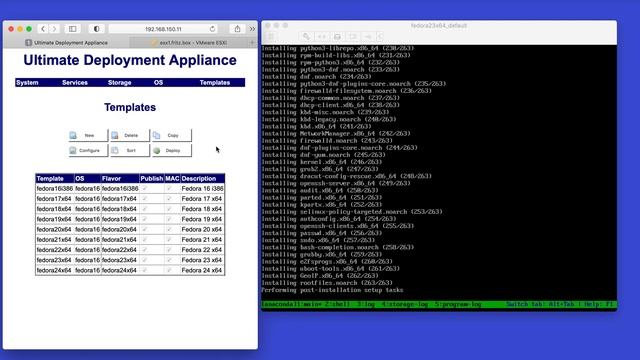Open the System menu
The height and width of the screenshot is (360, 640).
click(27, 82)
